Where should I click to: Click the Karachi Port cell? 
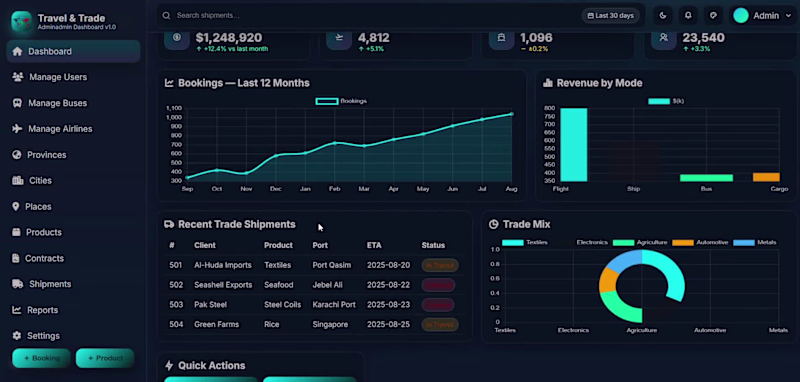point(334,304)
